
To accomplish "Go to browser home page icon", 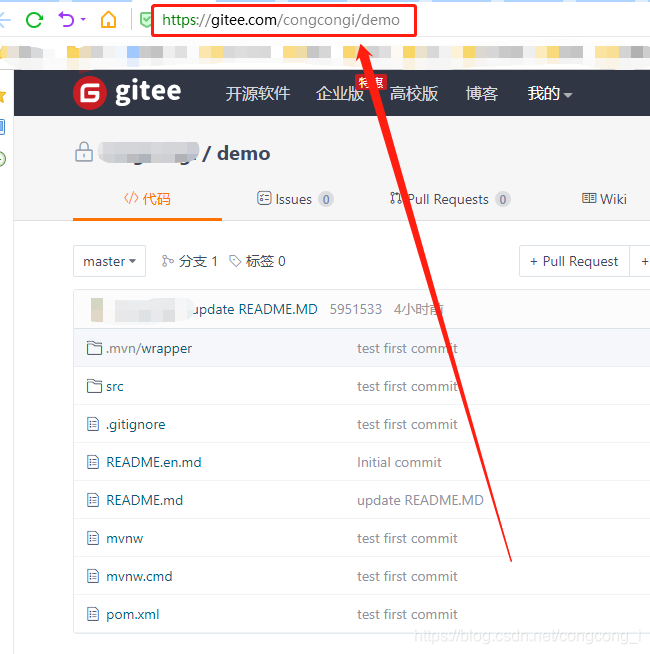I will tap(108, 20).
